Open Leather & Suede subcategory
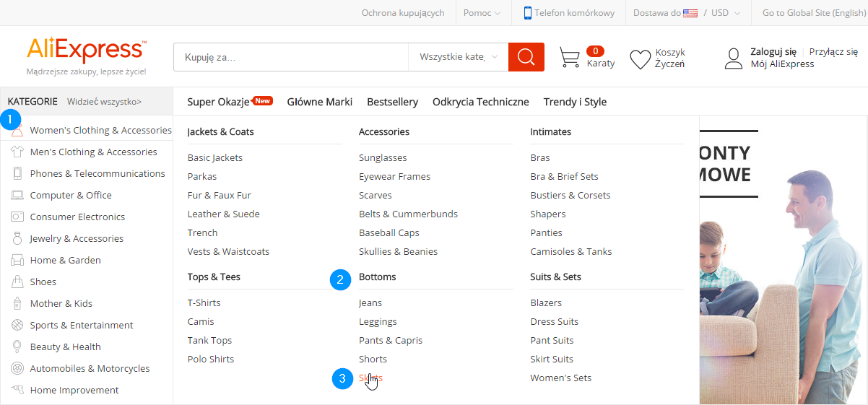 click(224, 214)
